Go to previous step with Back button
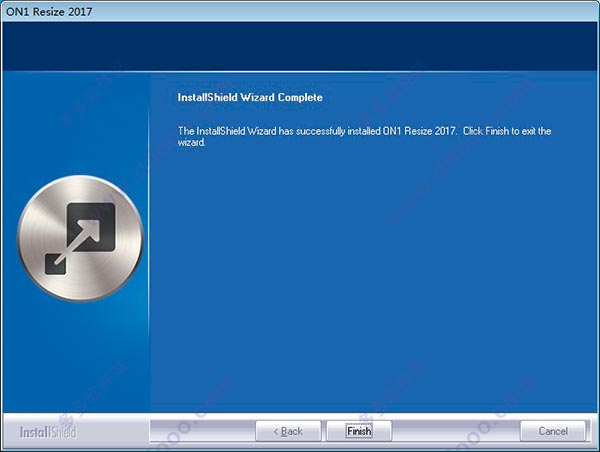Viewport: 600px width, 452px height. pos(288,431)
